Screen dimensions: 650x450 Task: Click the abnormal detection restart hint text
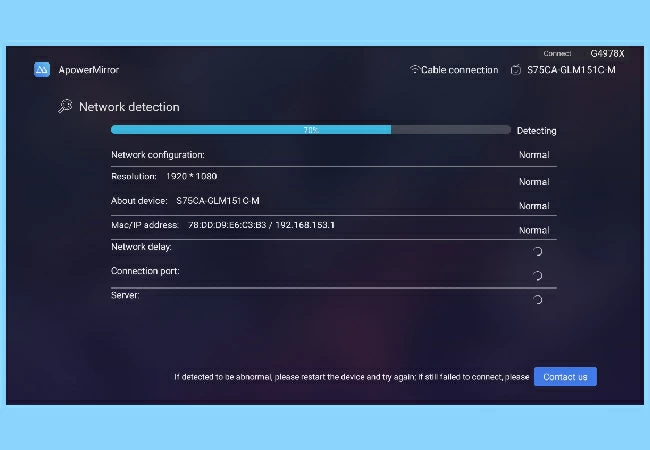352,377
